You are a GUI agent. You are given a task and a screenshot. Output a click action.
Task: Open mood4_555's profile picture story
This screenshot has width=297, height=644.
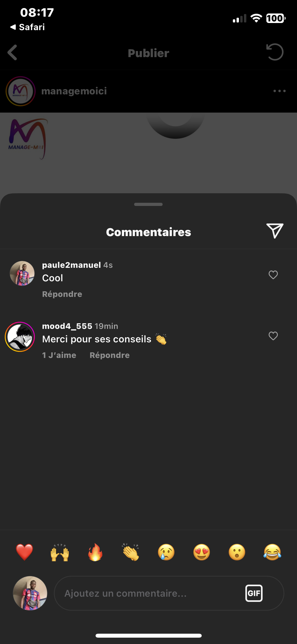pyautogui.click(x=20, y=337)
